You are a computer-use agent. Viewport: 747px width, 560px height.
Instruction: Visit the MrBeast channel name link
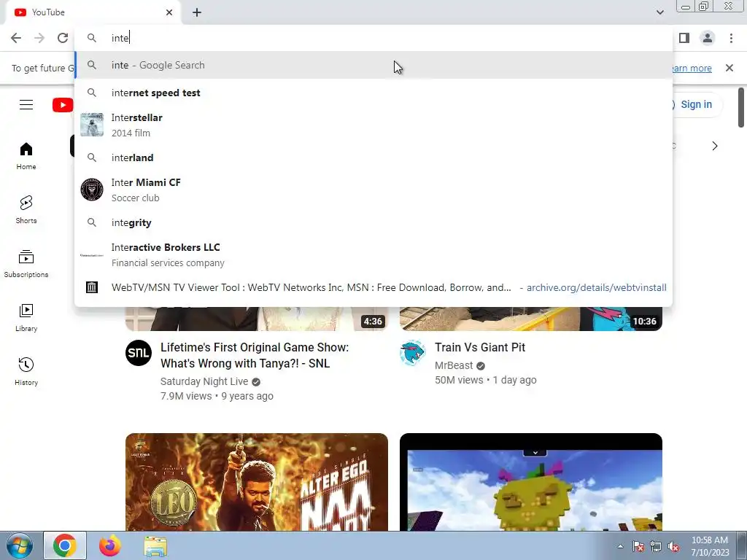[454, 365]
